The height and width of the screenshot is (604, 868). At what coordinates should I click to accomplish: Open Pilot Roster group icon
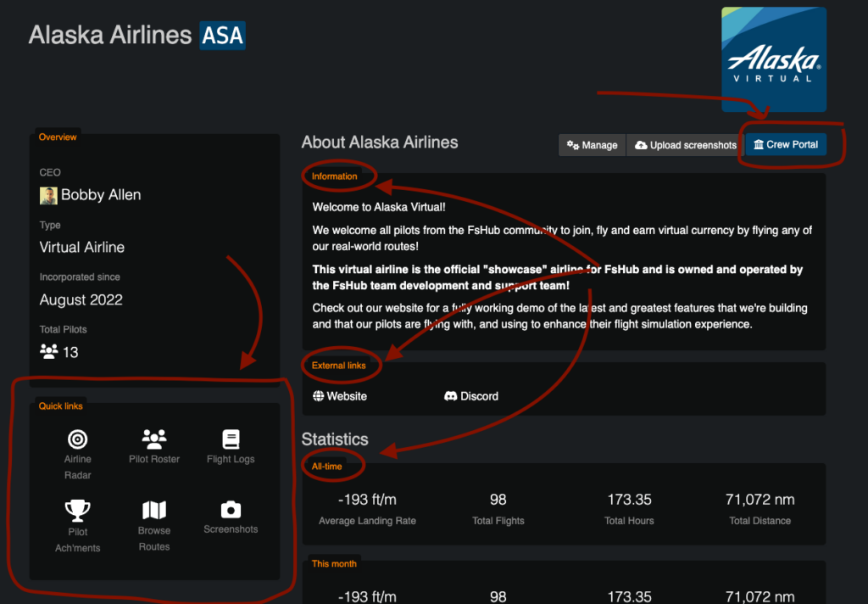154,439
